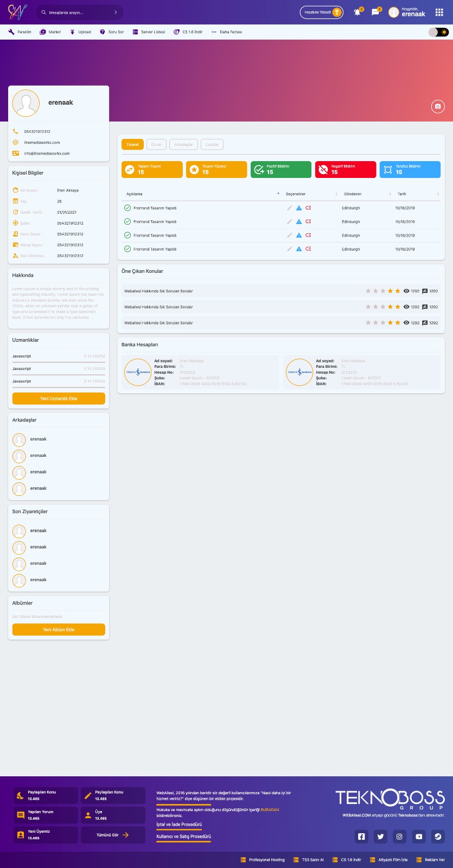The image size is (453, 868).
Task: Click the Teknoboss Group logo
Action: [391, 800]
